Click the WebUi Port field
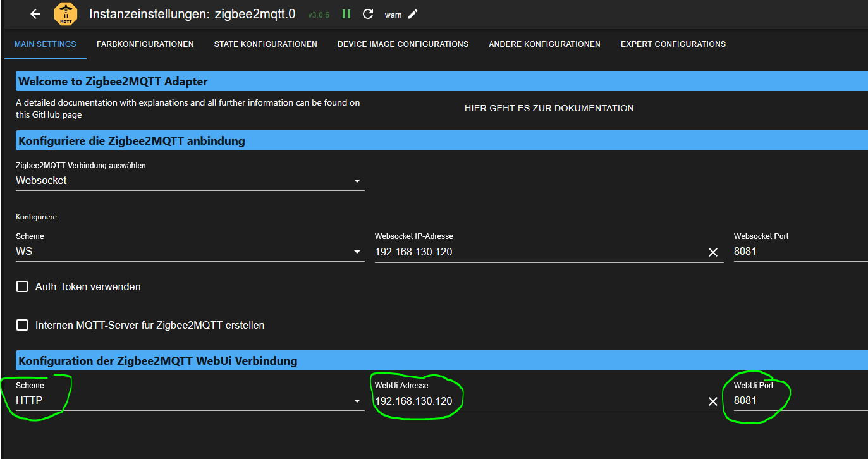The height and width of the screenshot is (459, 868). pos(800,401)
